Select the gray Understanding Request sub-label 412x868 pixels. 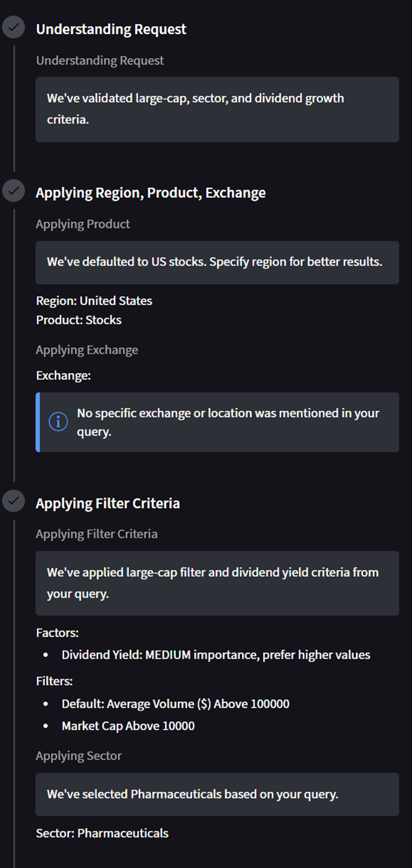tap(100, 60)
